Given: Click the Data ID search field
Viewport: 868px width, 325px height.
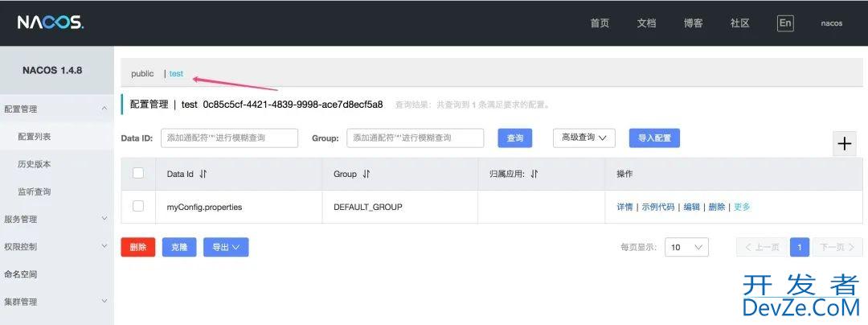Looking at the screenshot, I should (x=229, y=138).
